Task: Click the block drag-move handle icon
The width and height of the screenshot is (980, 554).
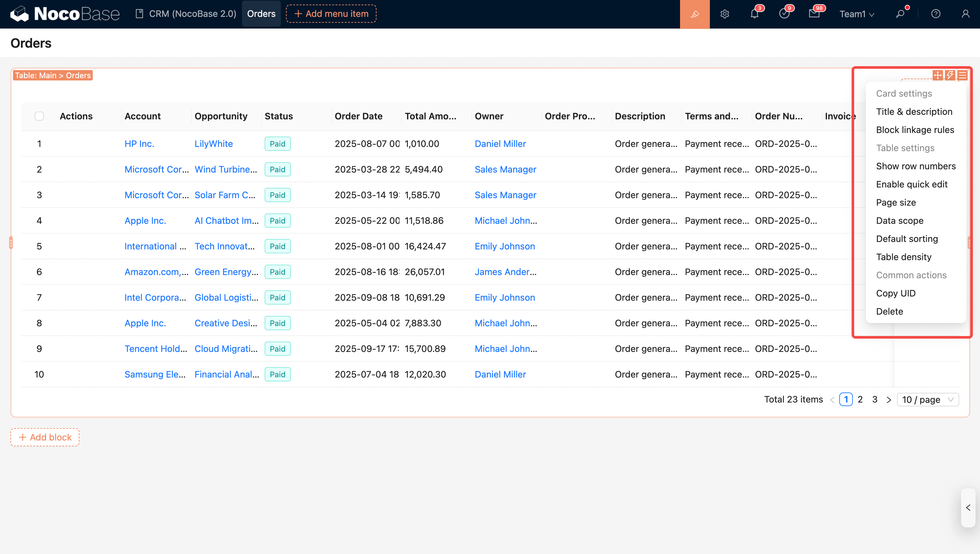Action: click(x=938, y=75)
